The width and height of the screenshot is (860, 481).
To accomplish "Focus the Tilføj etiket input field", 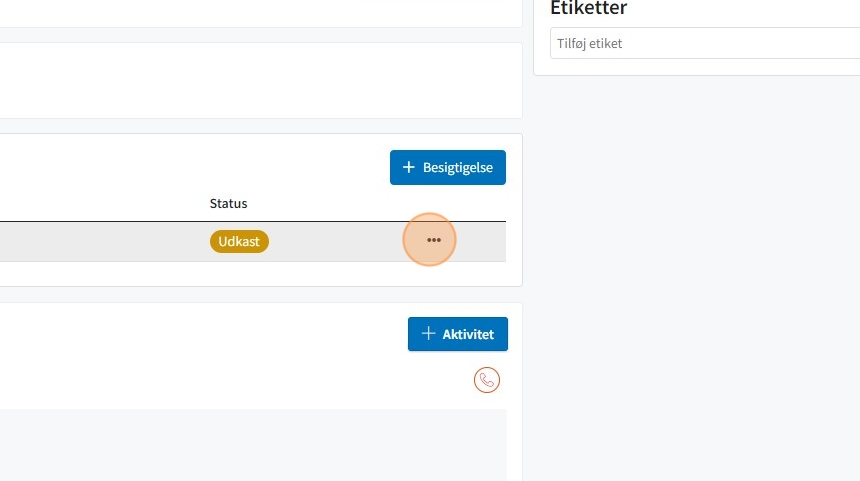I will point(705,43).
